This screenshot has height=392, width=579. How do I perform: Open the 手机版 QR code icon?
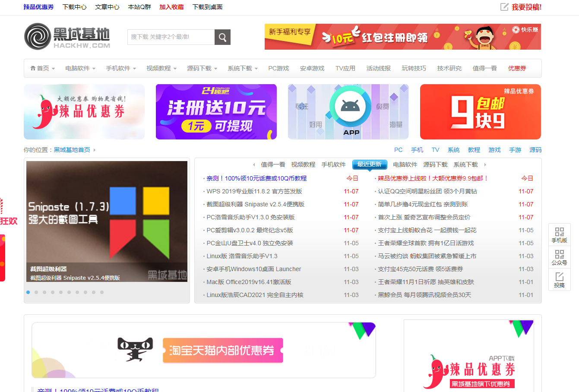tap(559, 232)
